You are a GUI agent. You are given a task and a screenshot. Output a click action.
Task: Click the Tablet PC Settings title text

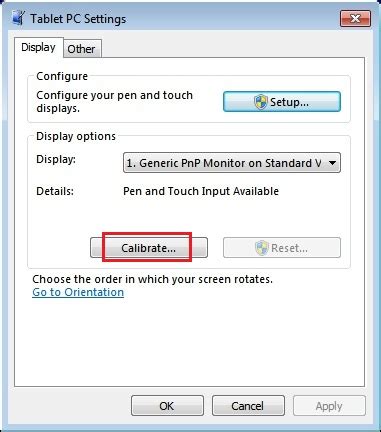78,19
